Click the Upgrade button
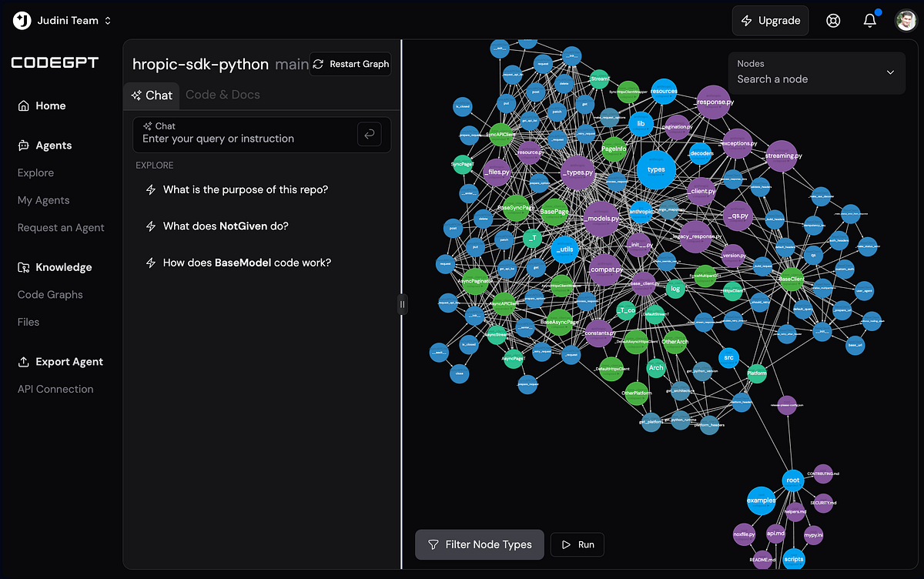 (x=770, y=21)
